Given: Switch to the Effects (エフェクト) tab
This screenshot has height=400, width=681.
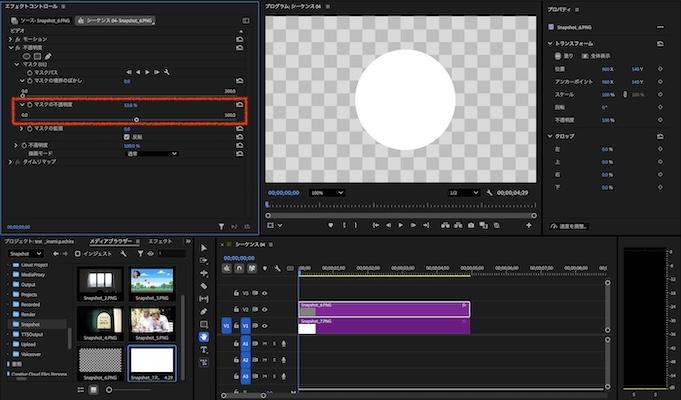Looking at the screenshot, I should point(160,241).
